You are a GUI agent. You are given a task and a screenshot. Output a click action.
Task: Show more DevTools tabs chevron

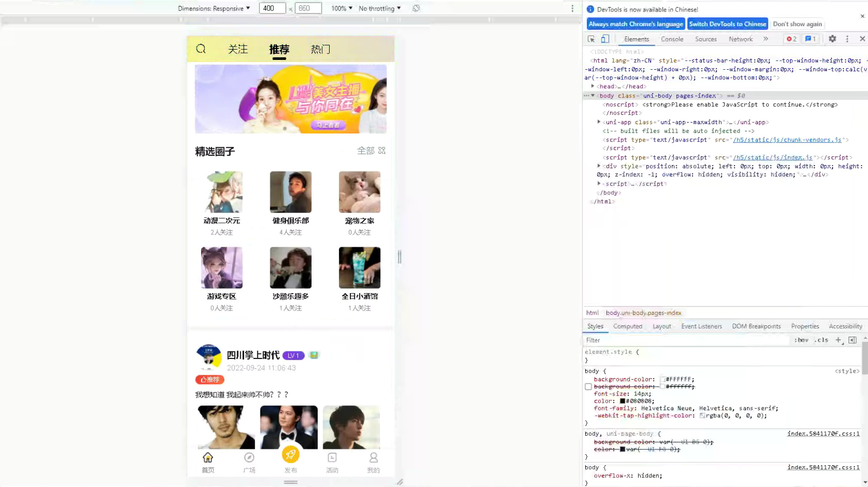(766, 39)
